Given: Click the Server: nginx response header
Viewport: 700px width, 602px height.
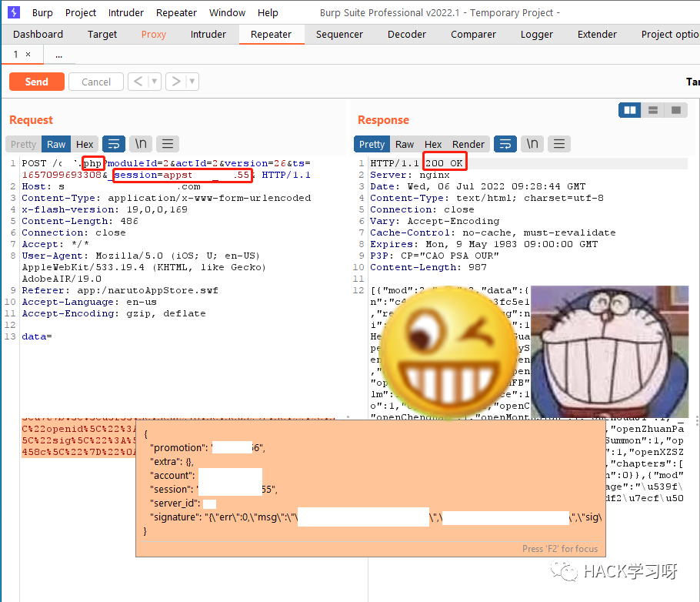Looking at the screenshot, I should [x=410, y=175].
